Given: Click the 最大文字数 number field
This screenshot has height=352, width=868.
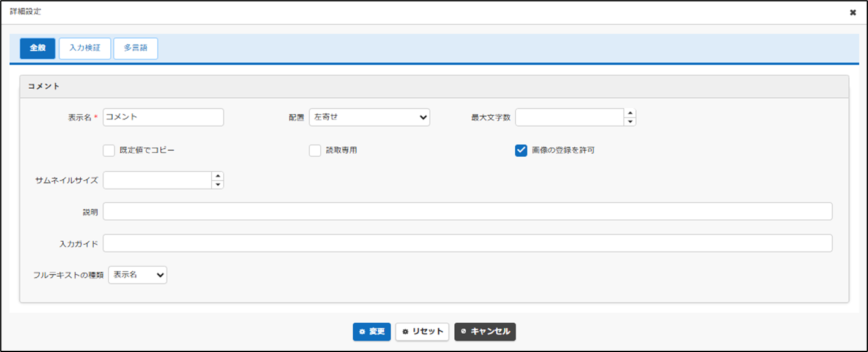Looking at the screenshot, I should click(x=569, y=117).
